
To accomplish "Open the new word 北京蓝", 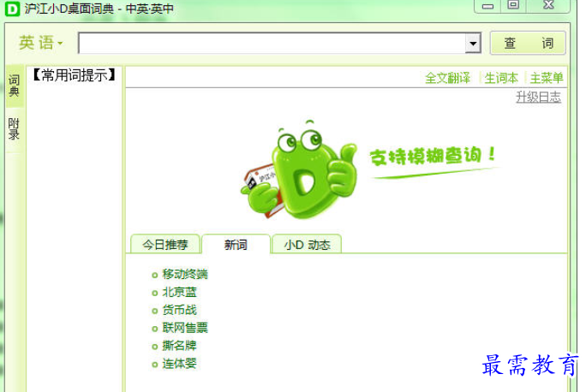I will 179,293.
